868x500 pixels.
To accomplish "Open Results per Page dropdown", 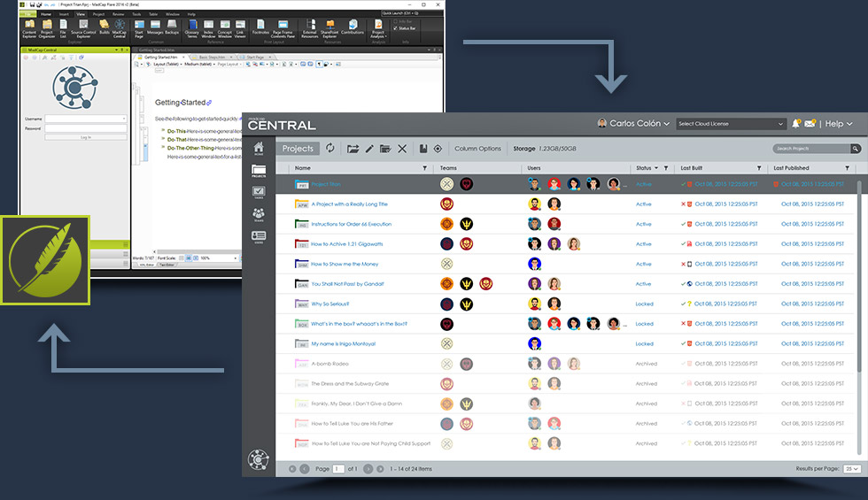I will pos(851,468).
